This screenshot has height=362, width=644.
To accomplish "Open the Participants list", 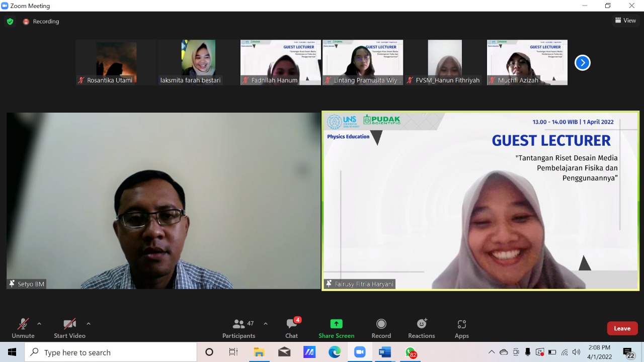I will pyautogui.click(x=238, y=328).
